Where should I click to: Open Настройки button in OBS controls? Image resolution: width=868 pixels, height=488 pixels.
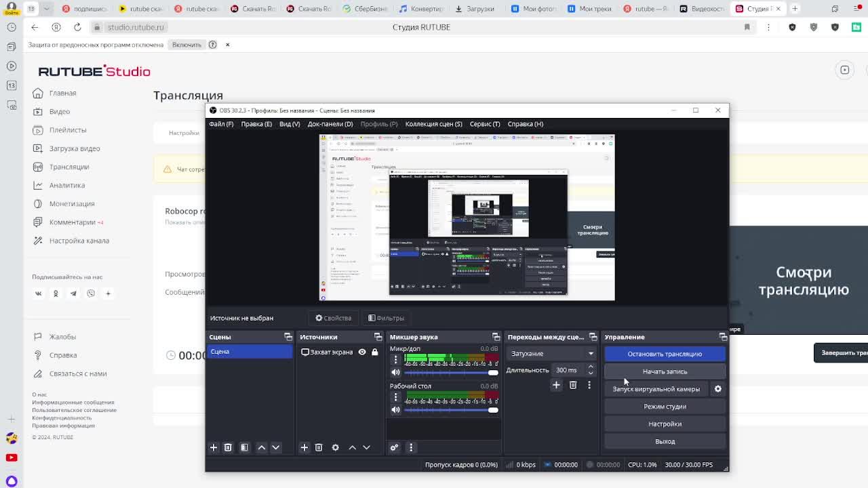point(665,424)
